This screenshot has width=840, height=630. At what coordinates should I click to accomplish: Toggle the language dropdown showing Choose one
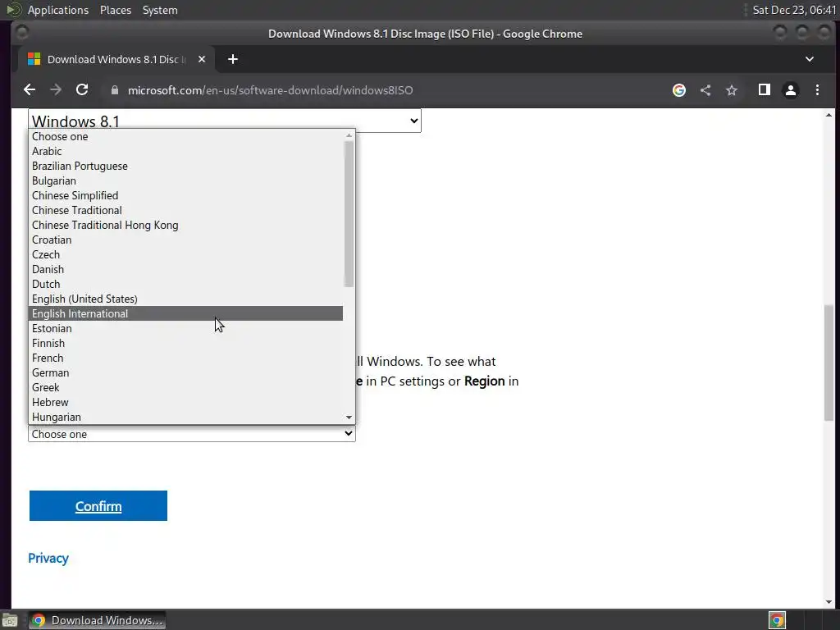tap(192, 434)
